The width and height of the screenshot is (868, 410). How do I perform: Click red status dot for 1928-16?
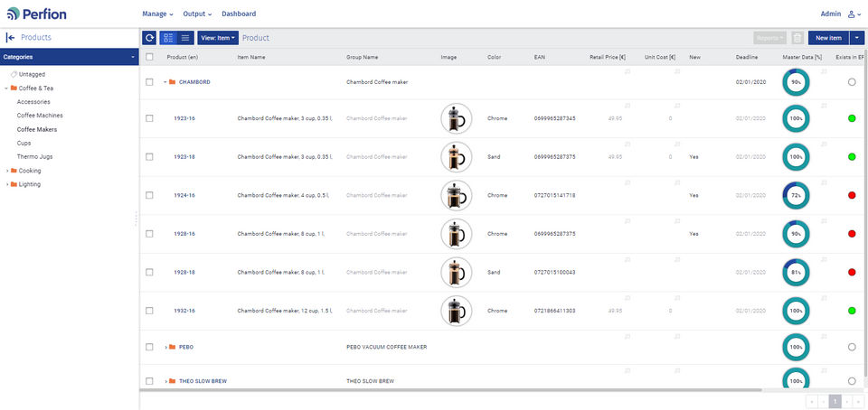click(x=852, y=234)
